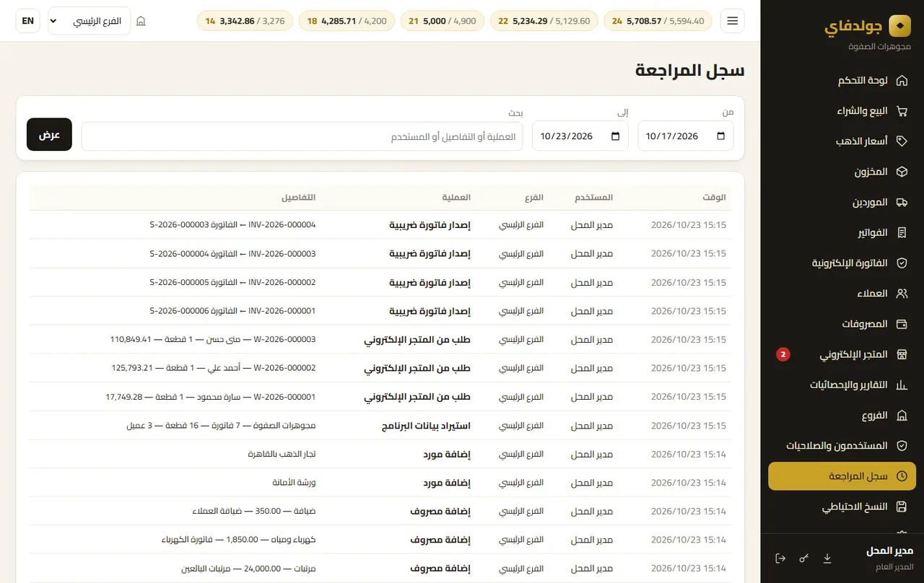Screen dimensions: 924x583
Task: Click the wallet icon for المصروفات
Action: point(902,324)
